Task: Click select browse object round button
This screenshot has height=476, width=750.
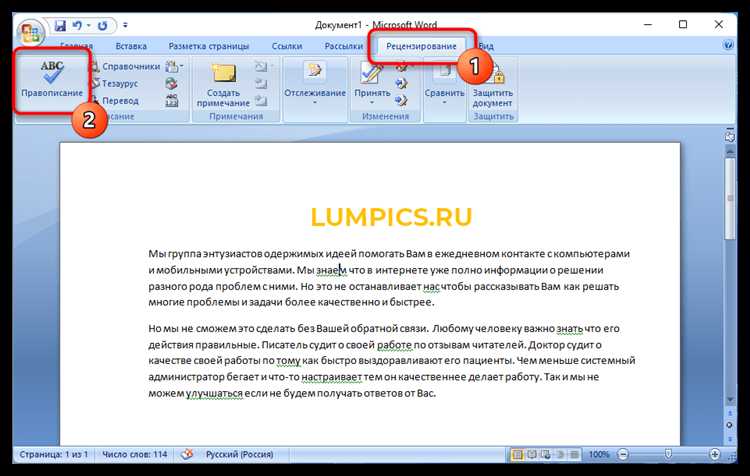Action: point(729,425)
